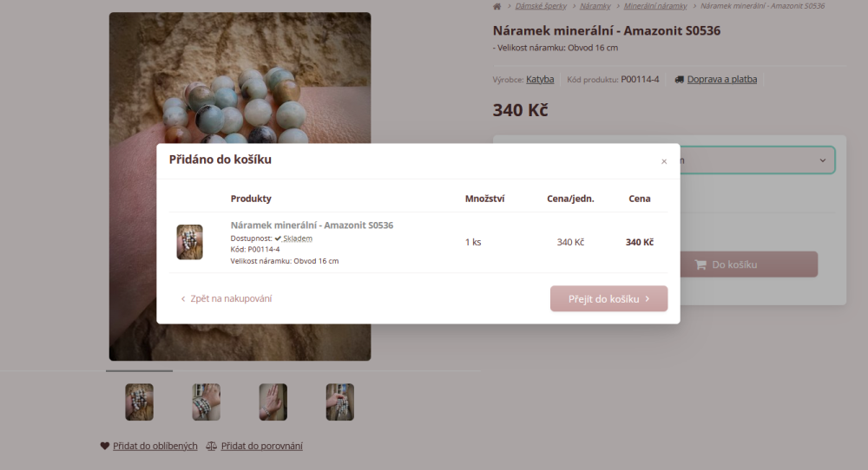This screenshot has height=470, width=868.
Task: Click the cart icon on Do košíku
Action: (x=700, y=264)
